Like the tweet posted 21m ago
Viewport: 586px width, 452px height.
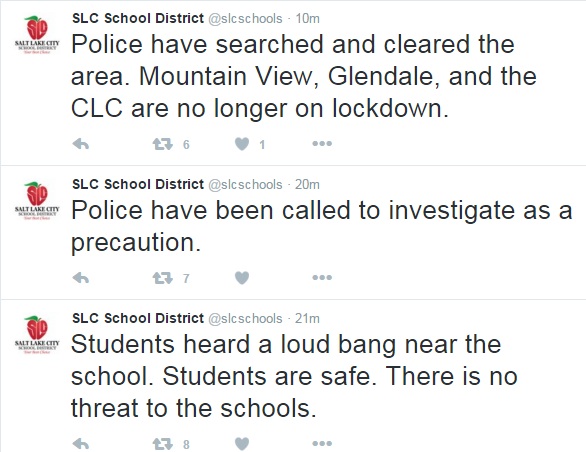coord(242,444)
